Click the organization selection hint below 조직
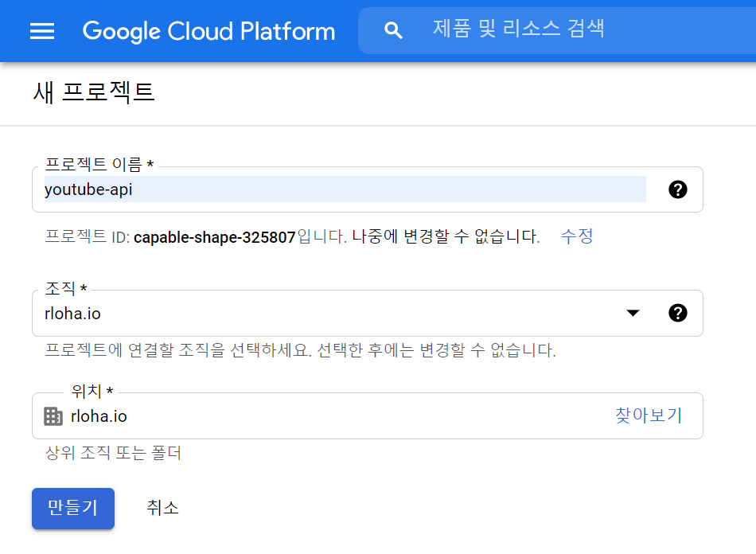Viewport: 756px width, 554px height. pos(300,350)
